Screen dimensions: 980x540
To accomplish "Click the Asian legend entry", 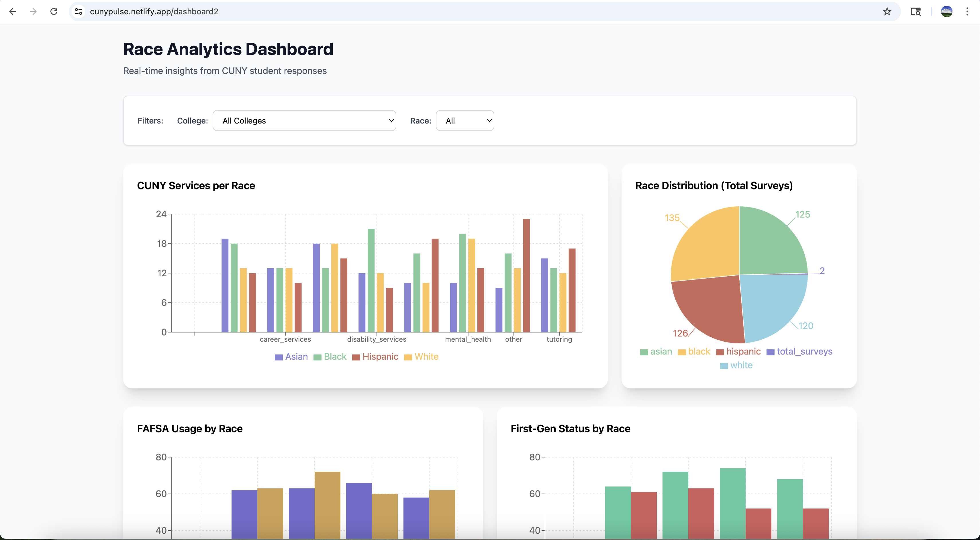I will (x=296, y=357).
